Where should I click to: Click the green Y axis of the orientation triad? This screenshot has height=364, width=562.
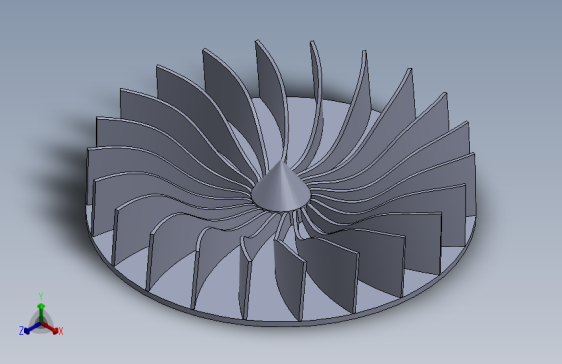point(41,312)
